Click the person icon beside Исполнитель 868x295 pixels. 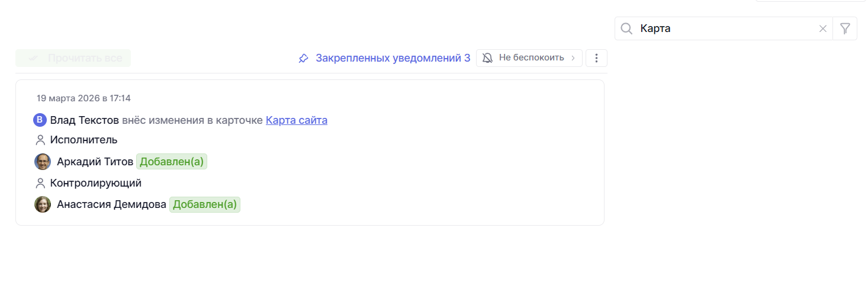(40, 140)
